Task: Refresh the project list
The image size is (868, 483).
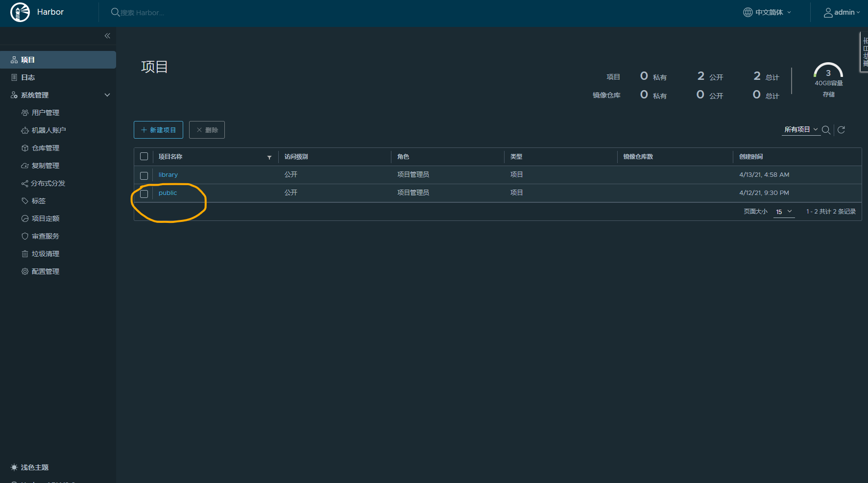Action: tap(841, 130)
